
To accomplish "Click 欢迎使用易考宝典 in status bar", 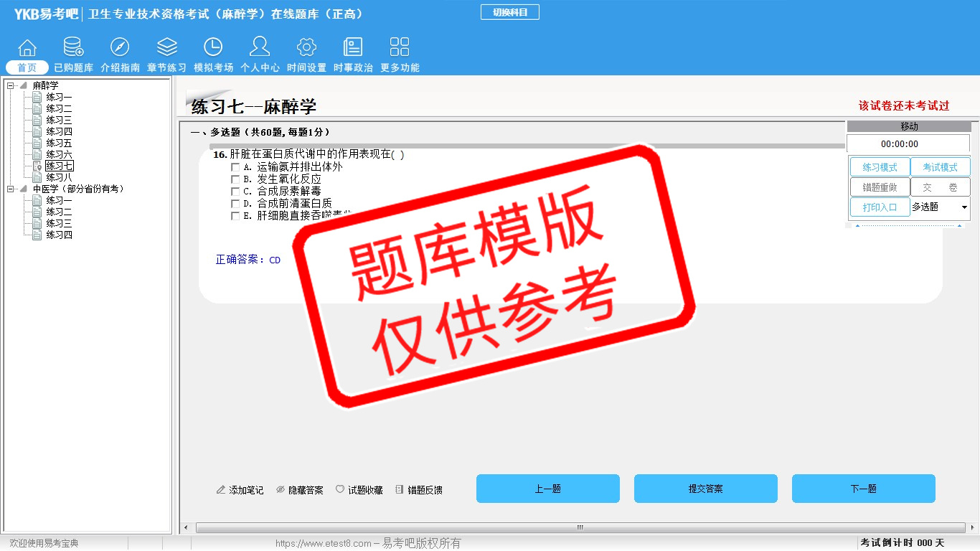I will 44,543.
